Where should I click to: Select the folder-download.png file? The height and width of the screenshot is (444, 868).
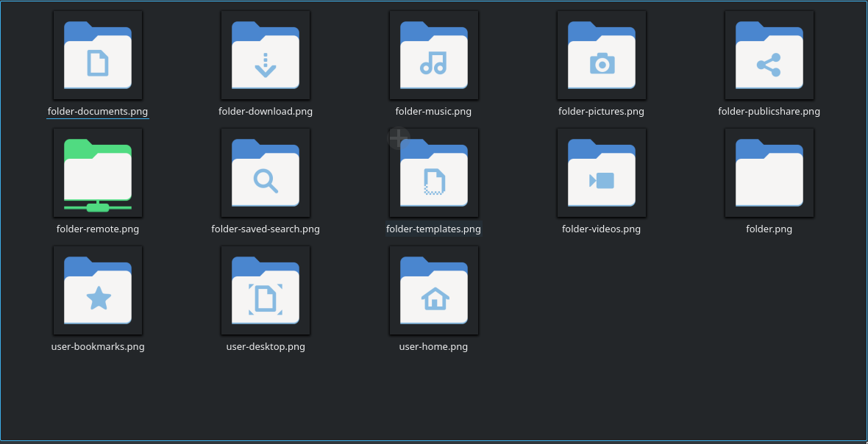coord(266,55)
